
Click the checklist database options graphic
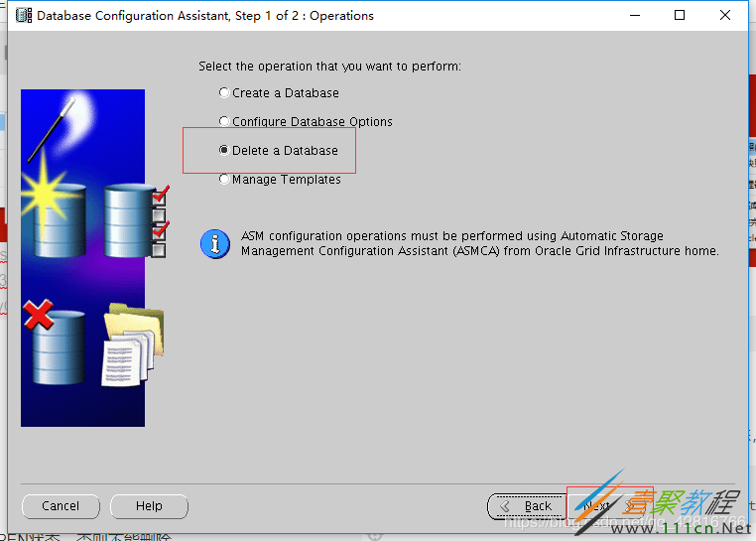point(136,220)
